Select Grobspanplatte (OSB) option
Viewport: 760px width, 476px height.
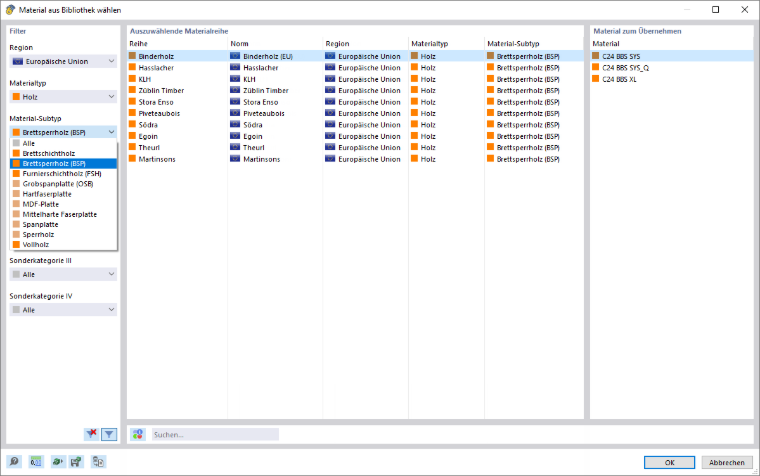pyautogui.click(x=63, y=184)
